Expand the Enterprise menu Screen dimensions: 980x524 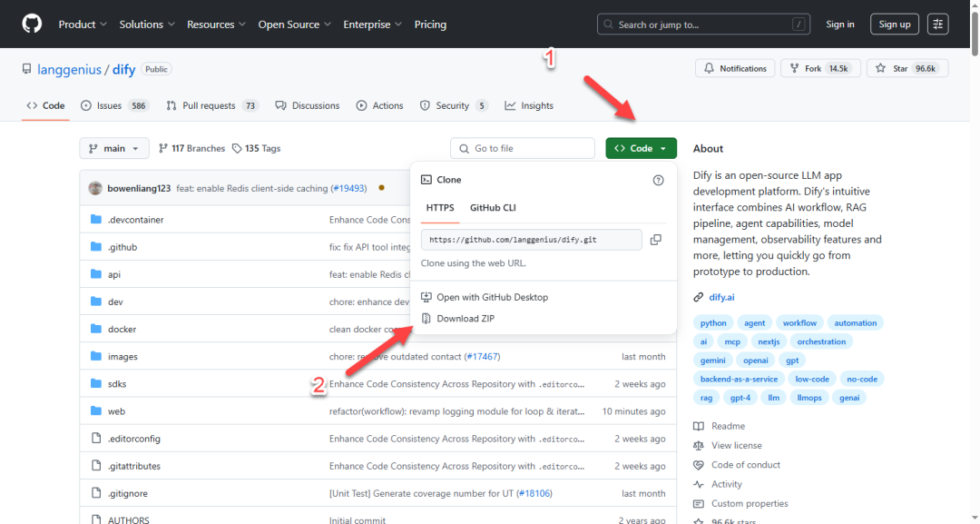click(x=373, y=25)
